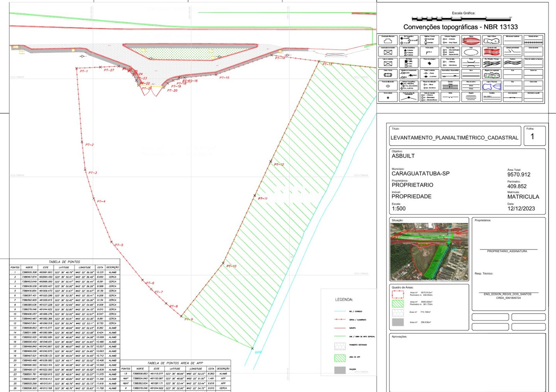Click the "Aprovações:" section label
Viewport: 556px width, 392px height.
click(x=399, y=336)
